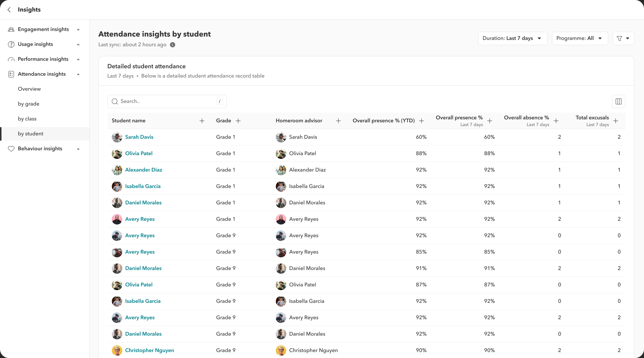The image size is (644, 358).
Task: Click the search magnifier icon
Action: pos(115,101)
